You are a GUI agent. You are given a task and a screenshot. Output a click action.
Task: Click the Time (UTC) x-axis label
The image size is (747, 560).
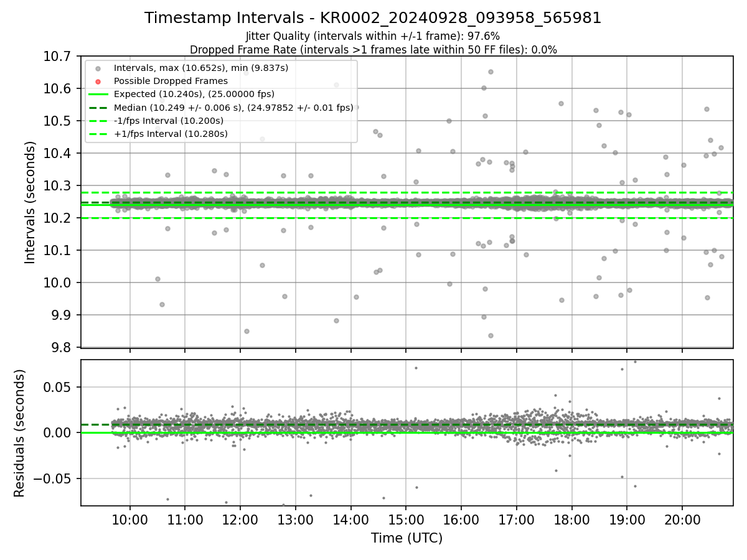[x=406, y=538]
